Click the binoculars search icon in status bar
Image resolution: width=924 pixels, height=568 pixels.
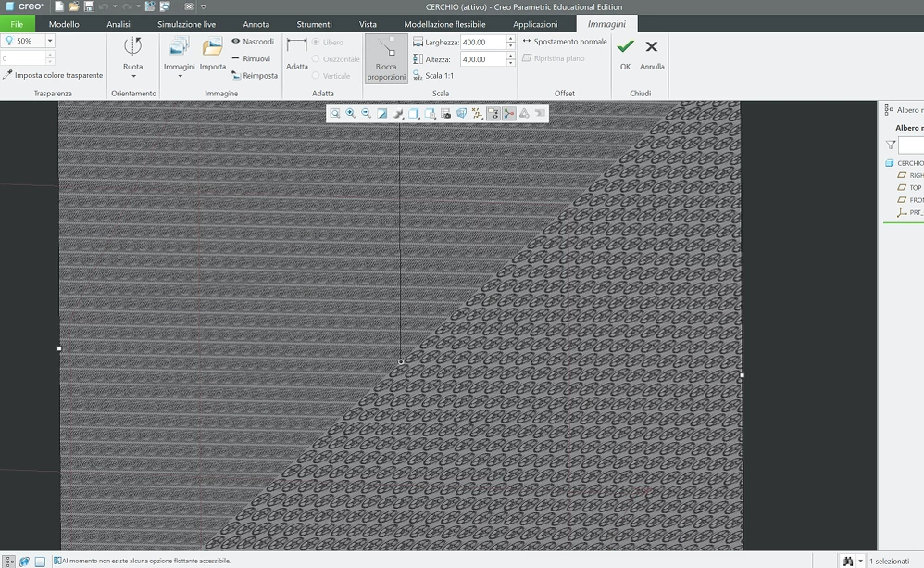click(848, 560)
